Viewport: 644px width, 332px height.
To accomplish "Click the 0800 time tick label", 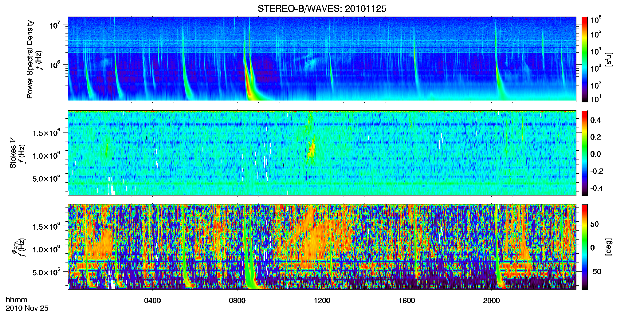I will [237, 301].
